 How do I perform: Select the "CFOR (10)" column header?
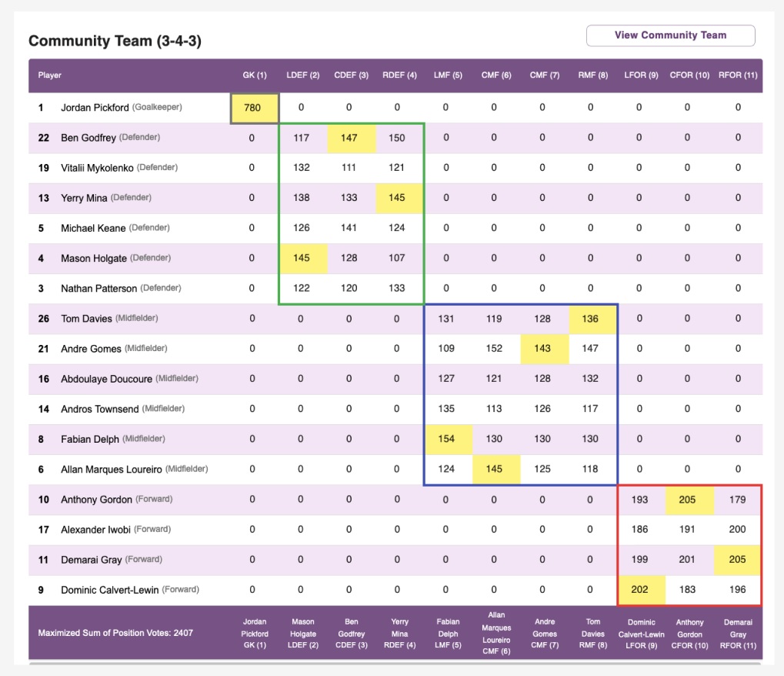pyautogui.click(x=689, y=75)
